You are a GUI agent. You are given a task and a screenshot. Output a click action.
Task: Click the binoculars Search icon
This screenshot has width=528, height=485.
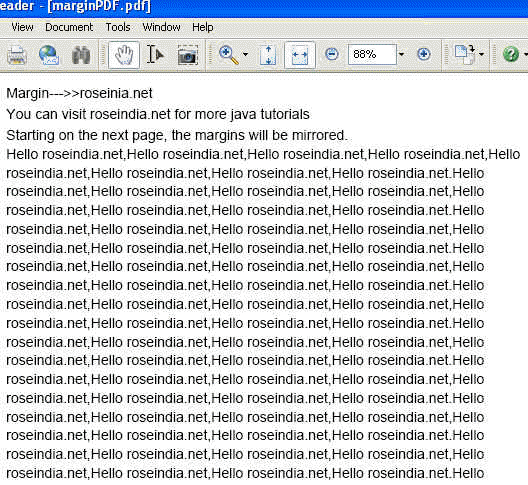81,55
